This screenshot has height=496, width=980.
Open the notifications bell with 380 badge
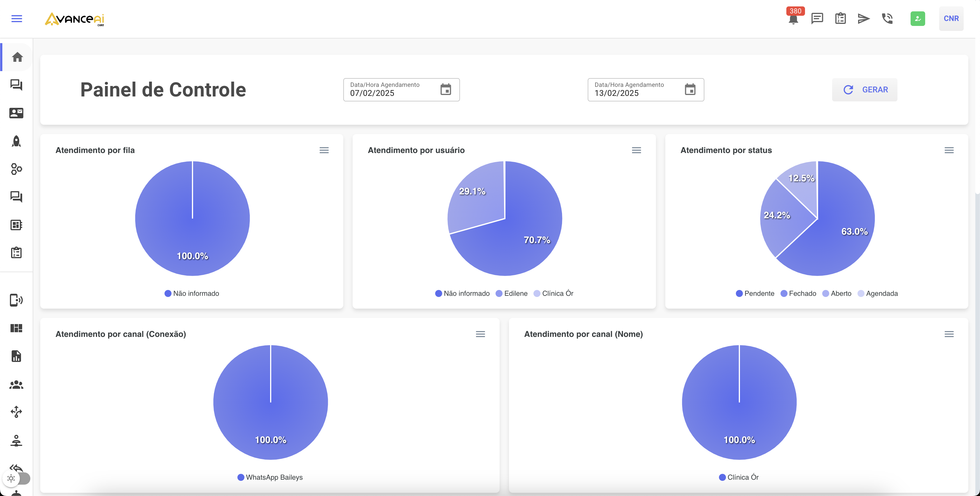pyautogui.click(x=793, y=18)
